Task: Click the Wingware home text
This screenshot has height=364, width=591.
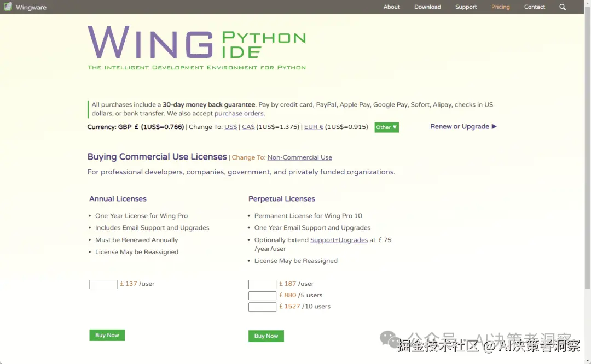Action: 31,7
